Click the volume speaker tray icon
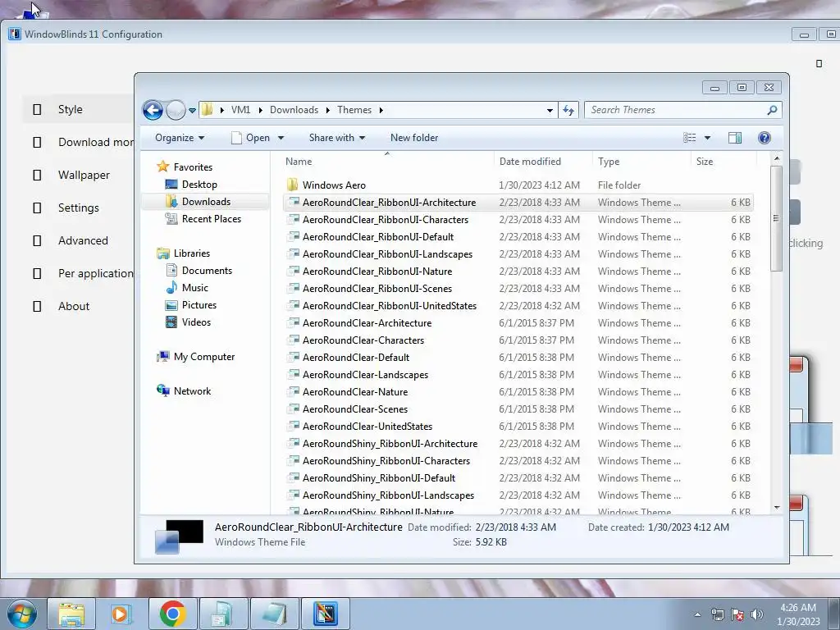This screenshot has width=840, height=630. point(756,615)
